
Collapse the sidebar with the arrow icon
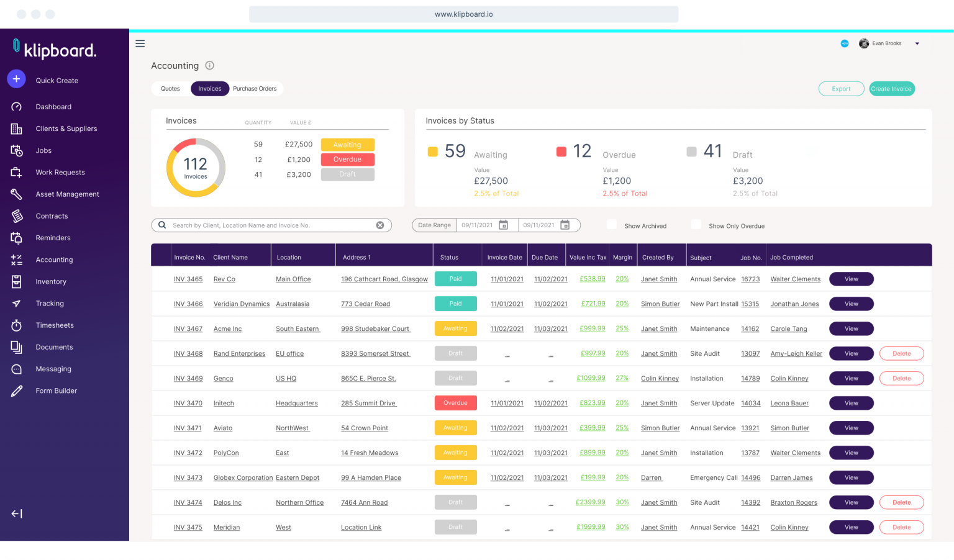tap(17, 513)
